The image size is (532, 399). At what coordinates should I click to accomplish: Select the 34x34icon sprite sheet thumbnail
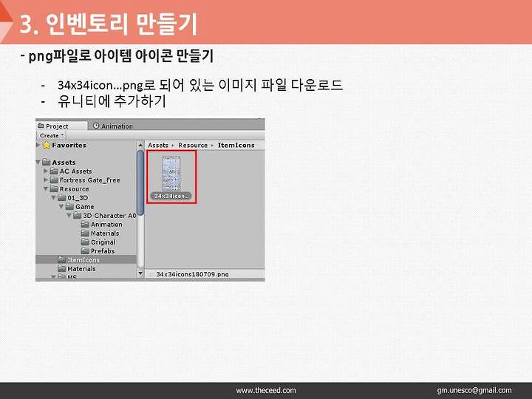(171, 173)
